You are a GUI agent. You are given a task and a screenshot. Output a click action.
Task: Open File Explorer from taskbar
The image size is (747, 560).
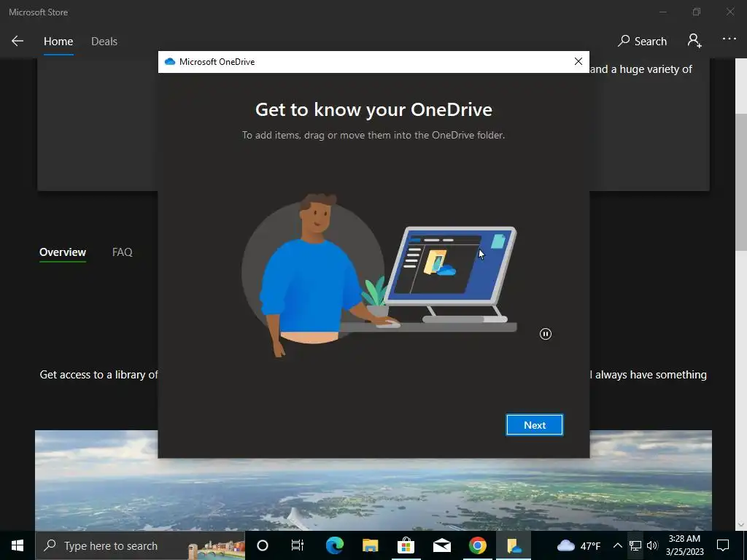370,545
